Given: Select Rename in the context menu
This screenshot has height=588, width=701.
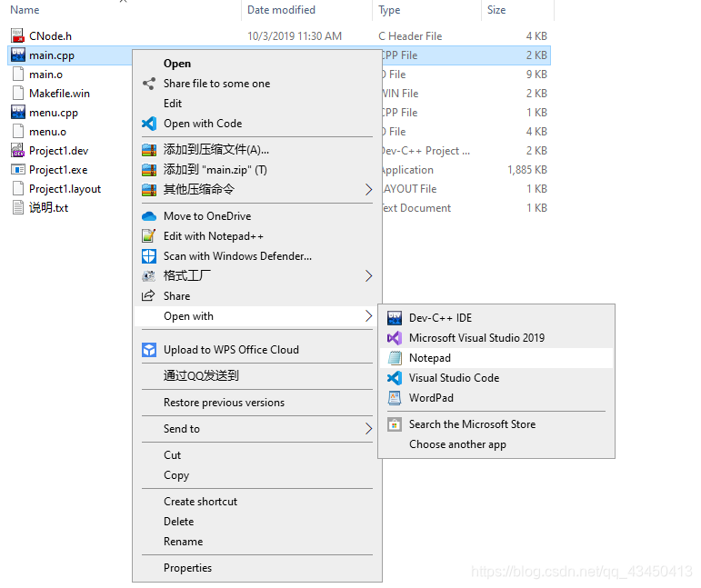Looking at the screenshot, I should click(257, 542).
